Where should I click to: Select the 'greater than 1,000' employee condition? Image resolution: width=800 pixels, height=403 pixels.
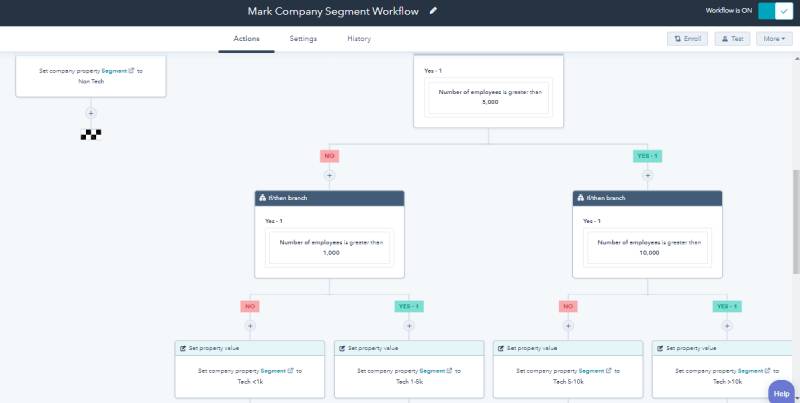click(330, 247)
